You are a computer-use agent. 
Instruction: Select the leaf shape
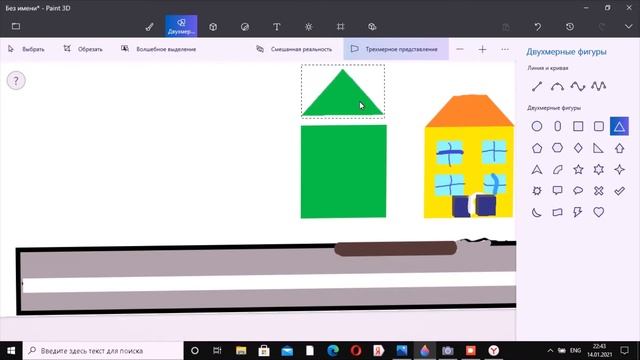[558, 169]
